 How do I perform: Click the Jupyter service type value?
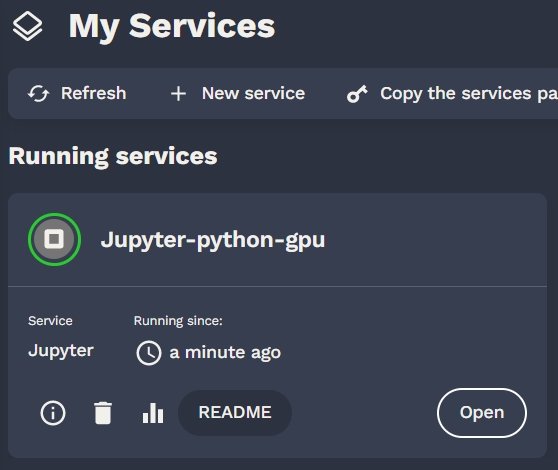pyautogui.click(x=61, y=351)
